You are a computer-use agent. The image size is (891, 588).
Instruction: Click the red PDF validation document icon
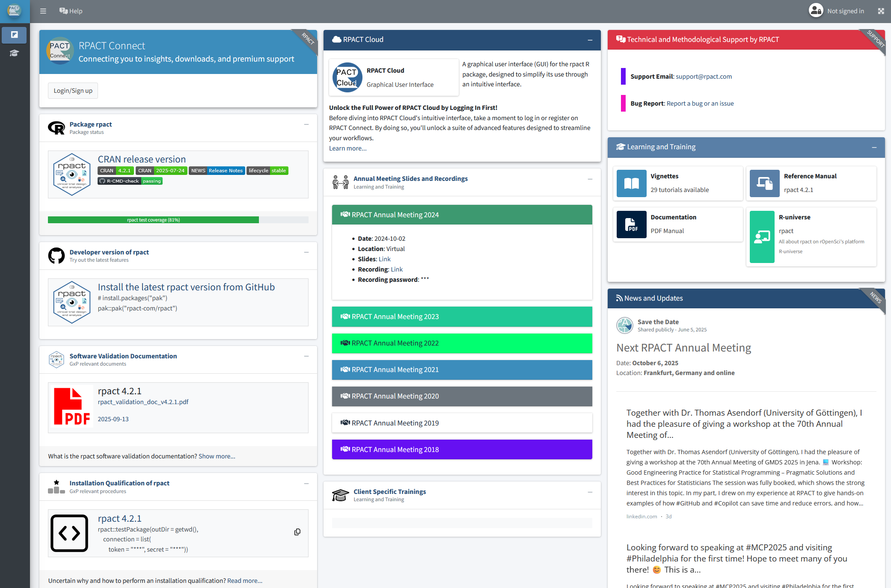(x=71, y=407)
